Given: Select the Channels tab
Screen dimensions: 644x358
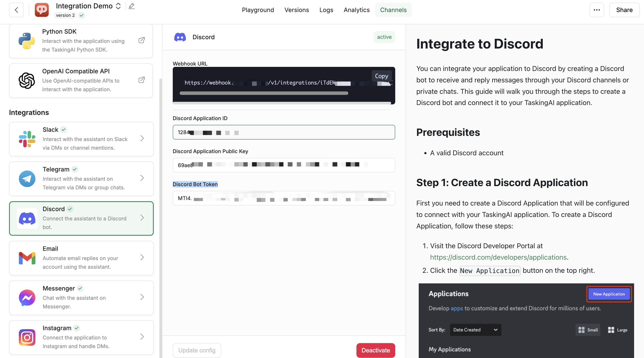Looking at the screenshot, I should coord(393,10).
